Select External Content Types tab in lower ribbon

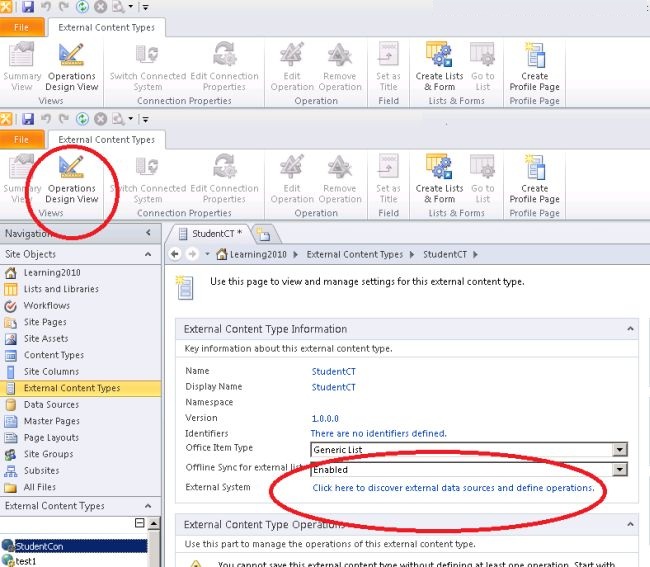tap(107, 140)
